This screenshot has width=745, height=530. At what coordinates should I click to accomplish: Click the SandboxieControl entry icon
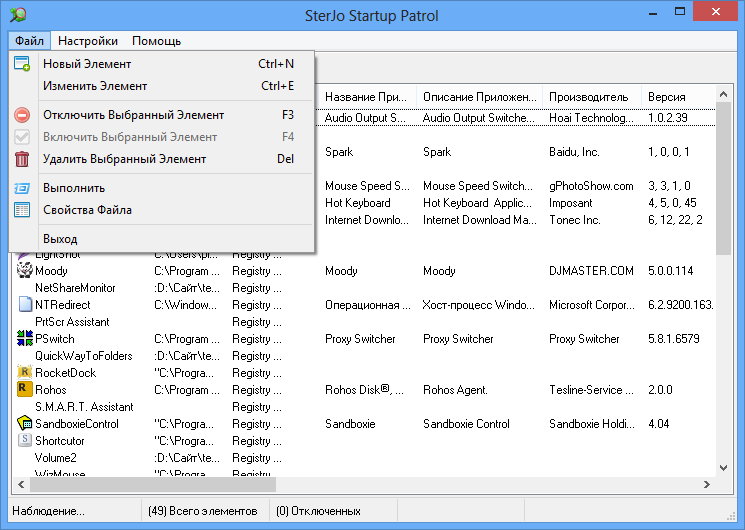click(25, 424)
